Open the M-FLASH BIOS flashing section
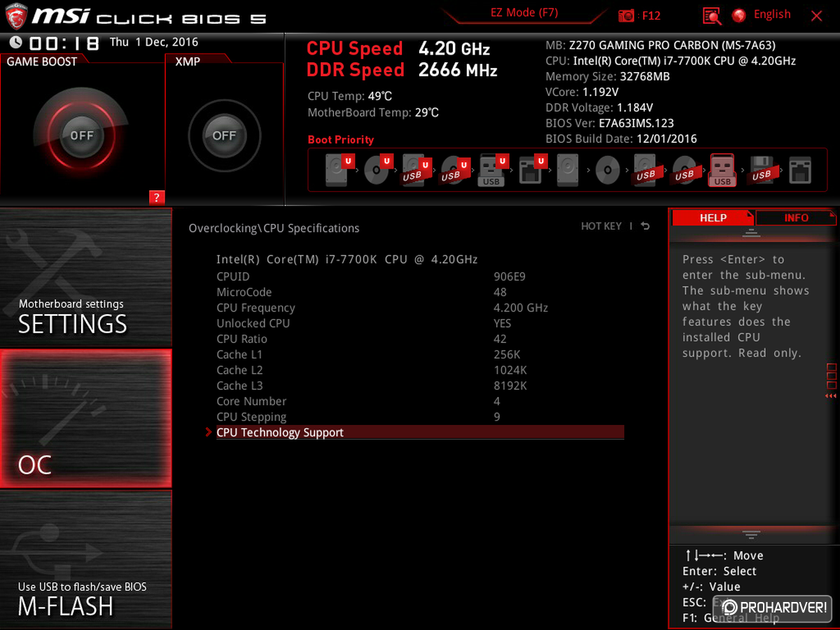Image resolution: width=840 pixels, height=630 pixels. [x=85, y=559]
